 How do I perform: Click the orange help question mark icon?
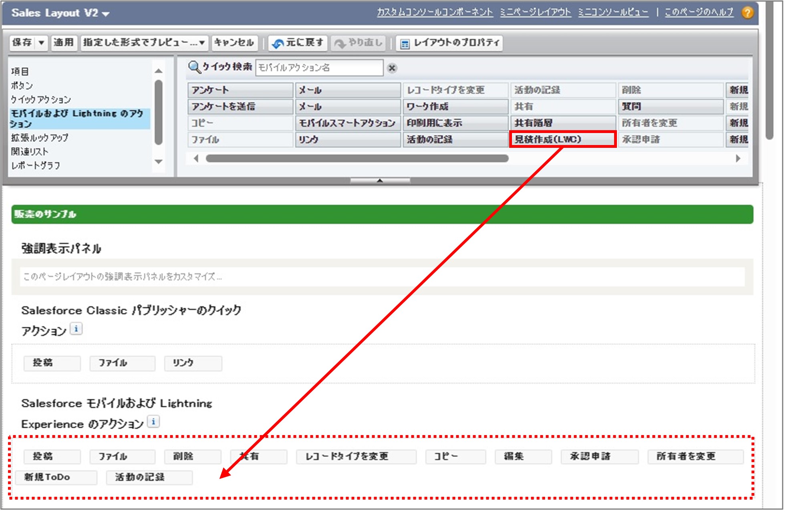[x=747, y=13]
